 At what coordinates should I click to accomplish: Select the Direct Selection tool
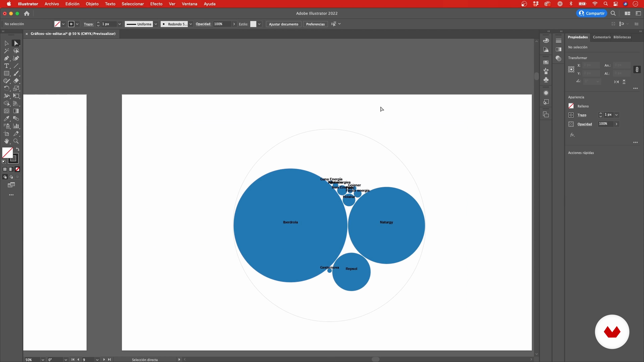(x=16, y=43)
